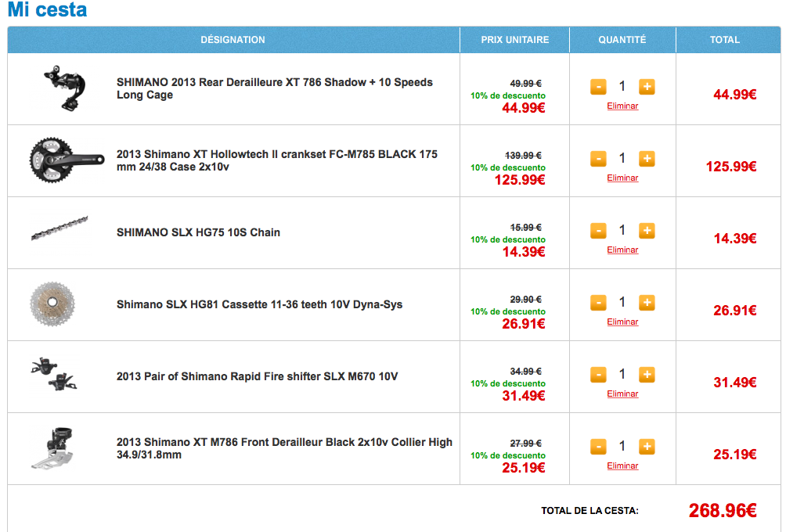Click the crossed-out 34.99 € original price
The width and height of the screenshot is (786, 532).
point(526,372)
